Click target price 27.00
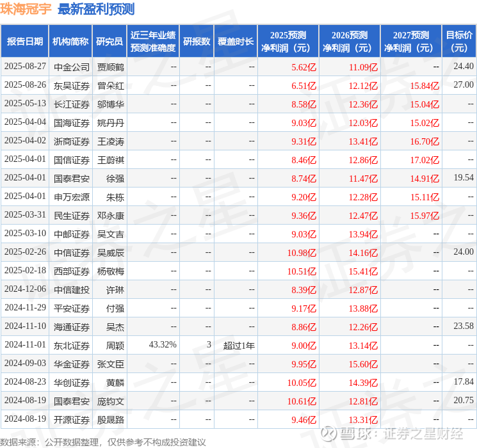477x448 pixels. (464, 84)
